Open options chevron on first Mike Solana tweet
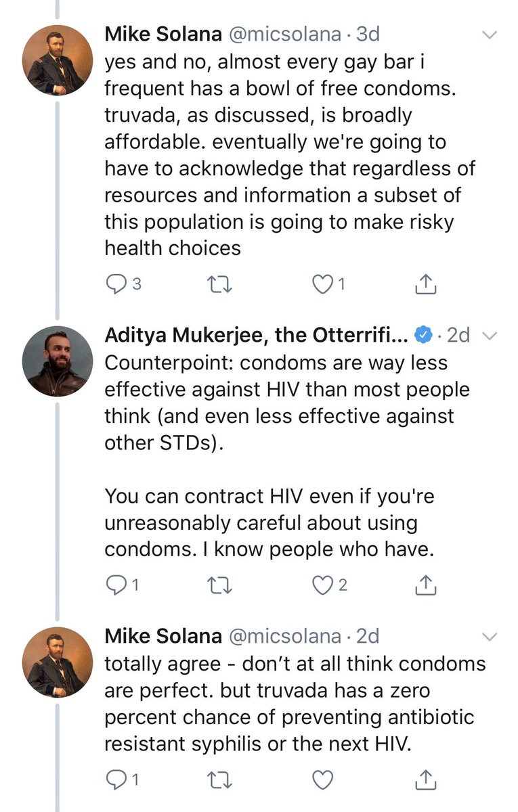Image resolution: width=518 pixels, height=812 pixels. pos(490,35)
